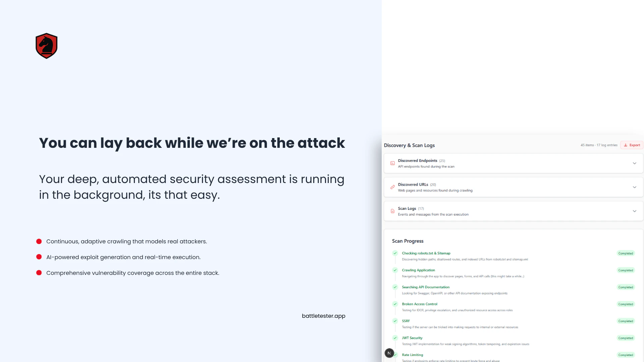The height and width of the screenshot is (362, 644).
Task: Click 'API endpoints found during the scan' description
Action: (426, 167)
